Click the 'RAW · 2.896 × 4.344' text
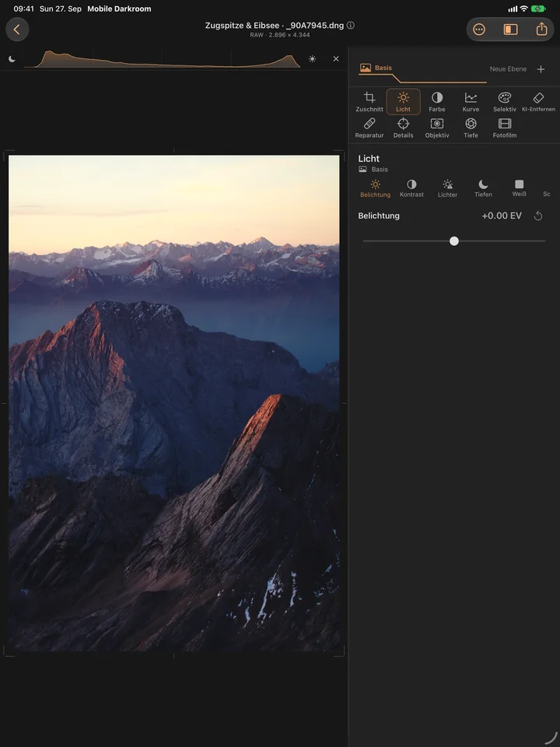The image size is (560, 747). coord(280,35)
